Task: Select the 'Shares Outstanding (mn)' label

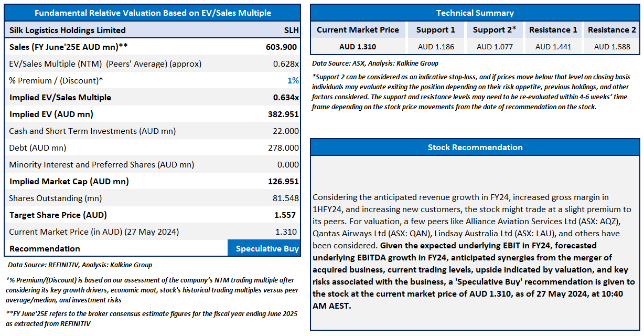Action: point(56,198)
